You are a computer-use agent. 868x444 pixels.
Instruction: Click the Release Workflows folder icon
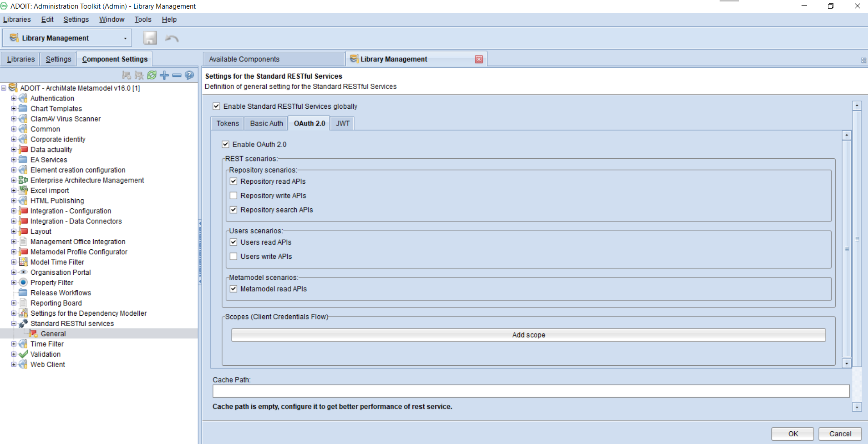pos(23,293)
